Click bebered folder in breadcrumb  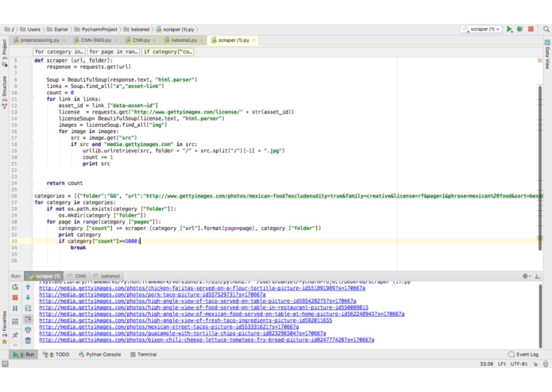pyautogui.click(x=137, y=29)
